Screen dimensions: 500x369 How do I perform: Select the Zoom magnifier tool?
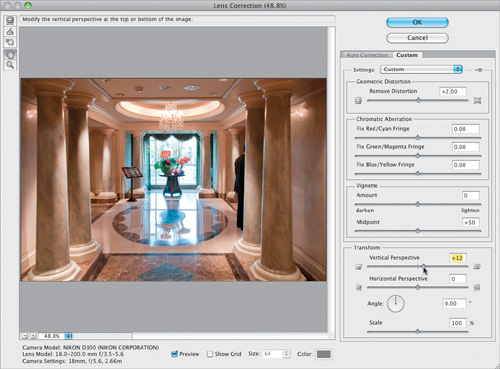(10, 65)
